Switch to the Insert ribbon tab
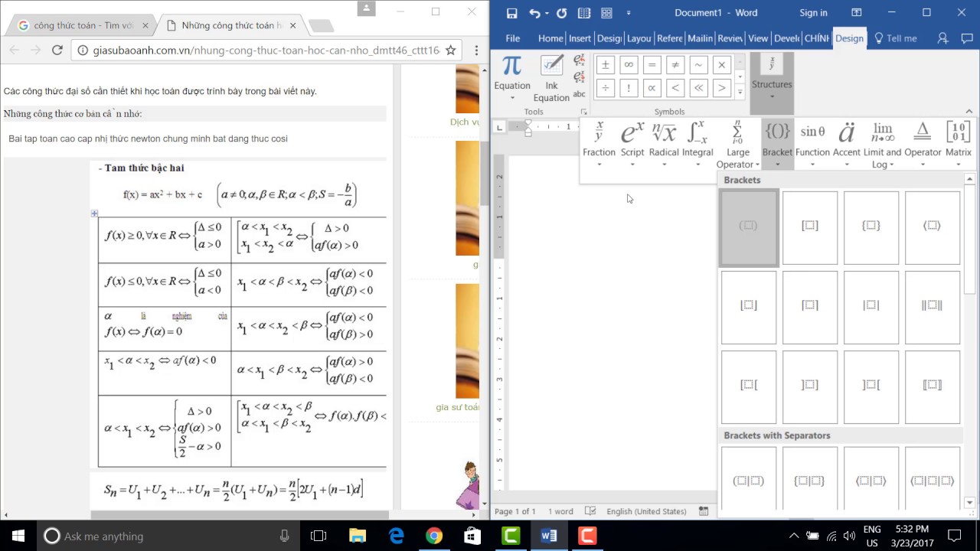 580,38
